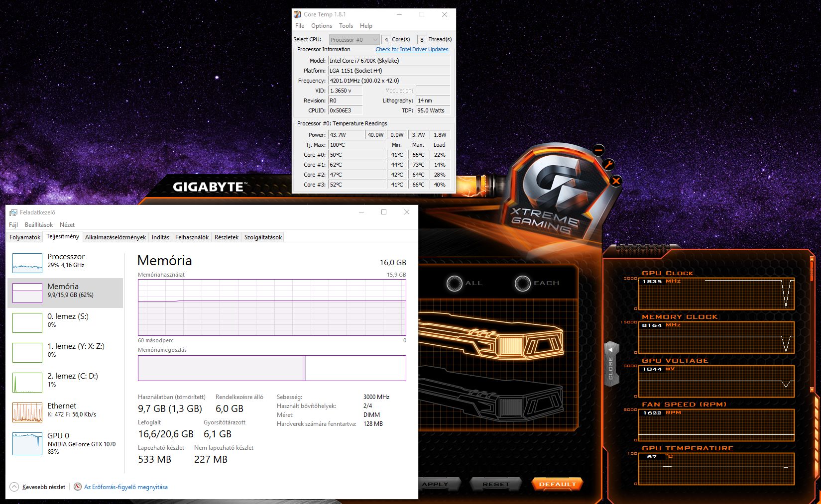Viewport: 821px width, 504px height.
Task: Open the Fájl menu in Task Manager
Action: tap(13, 225)
